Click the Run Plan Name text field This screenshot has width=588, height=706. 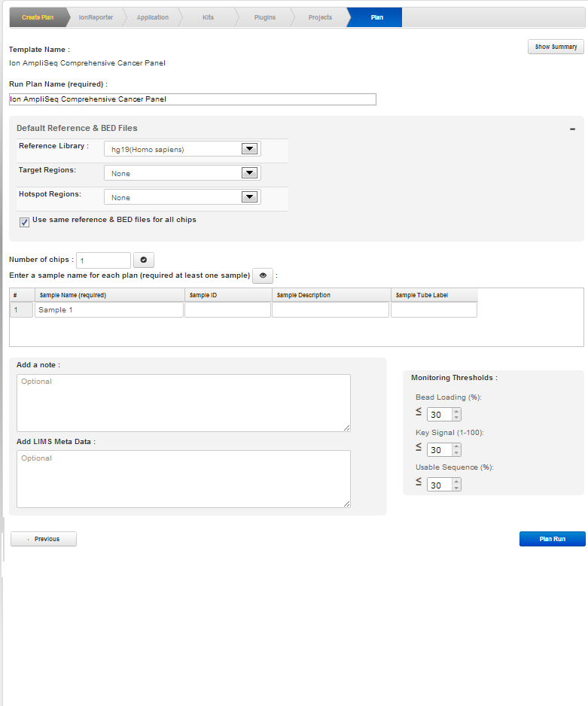coord(192,99)
